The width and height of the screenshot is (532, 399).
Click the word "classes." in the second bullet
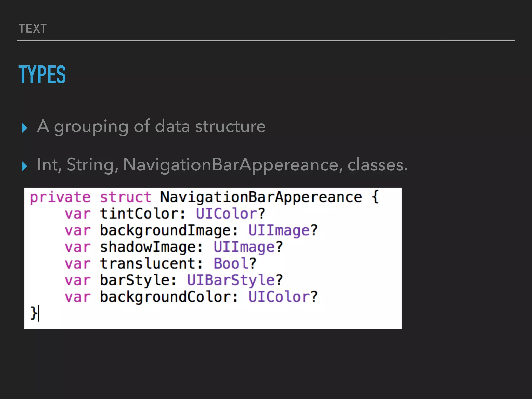377,165
